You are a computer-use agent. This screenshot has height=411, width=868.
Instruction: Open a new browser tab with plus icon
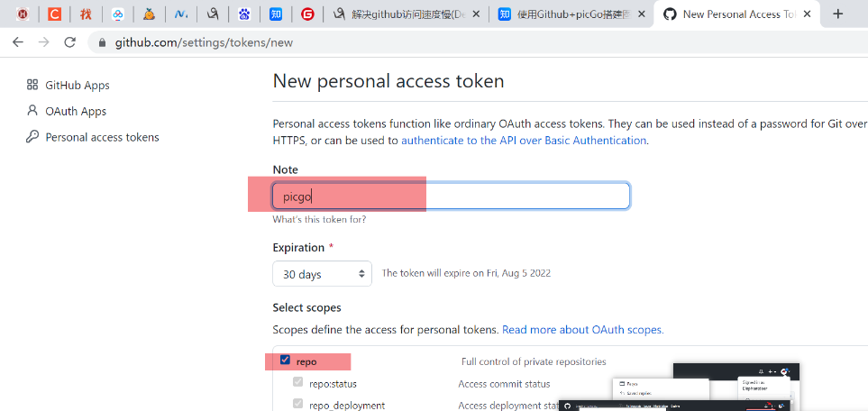click(x=837, y=14)
